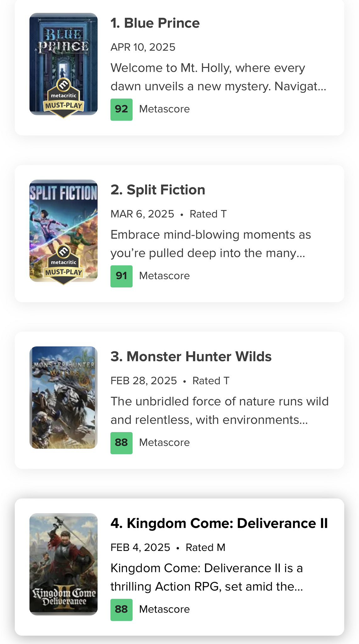Click the green 92 Metascore box

tap(121, 109)
